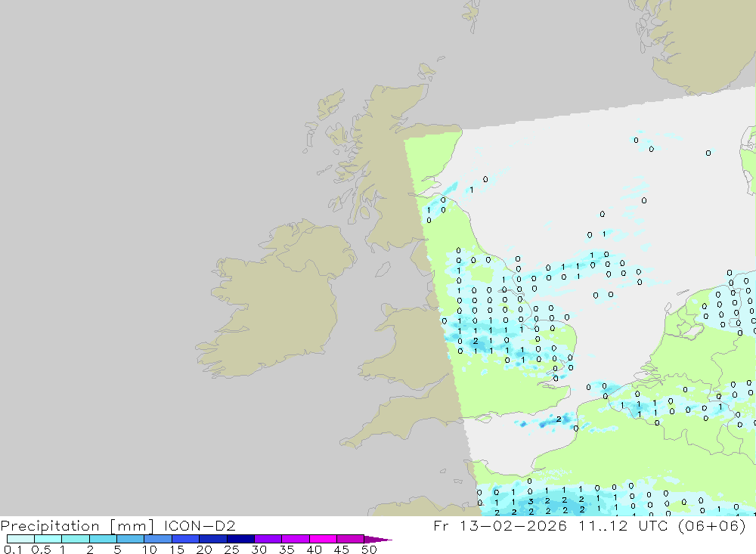Click the 2–5 mm legend color swatch
Image resolution: width=756 pixels, height=554 pixels.
(103, 539)
